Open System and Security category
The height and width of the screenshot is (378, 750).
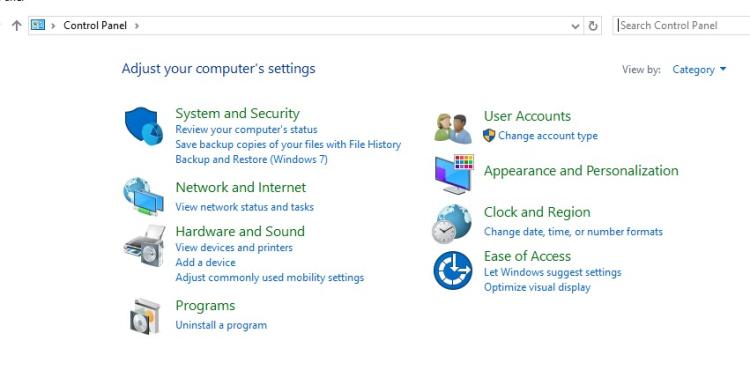(237, 113)
